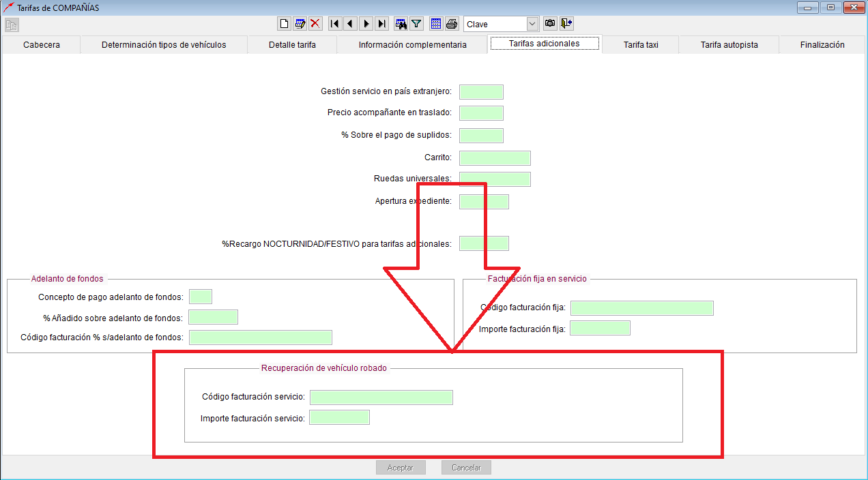The width and height of the screenshot is (868, 480).
Task: Open the Detalle tarifa tab
Action: [x=292, y=45]
